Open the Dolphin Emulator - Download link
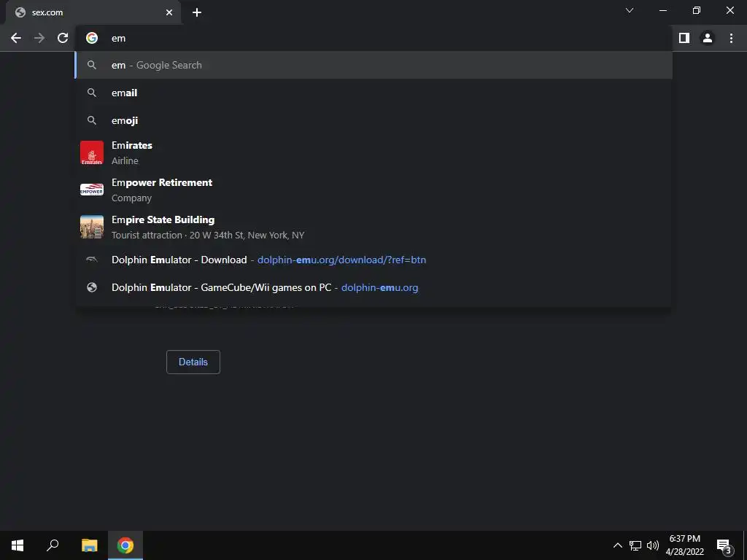This screenshot has height=560, width=747. pos(373,260)
